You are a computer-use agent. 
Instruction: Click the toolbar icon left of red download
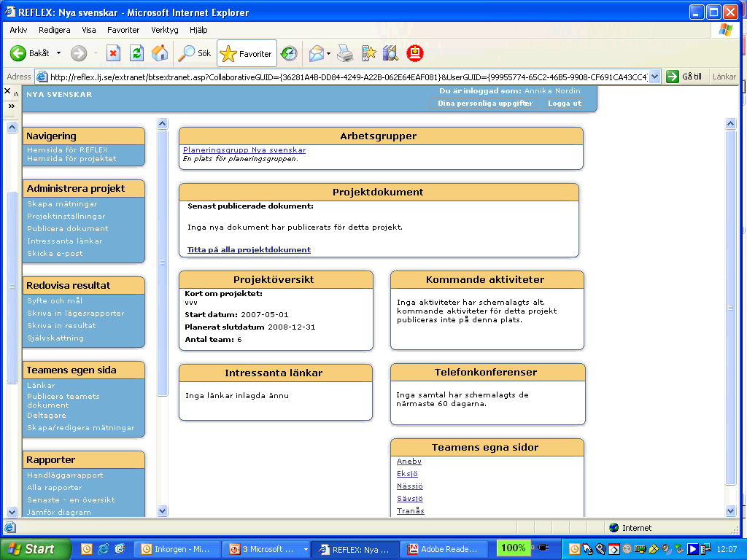coord(390,52)
